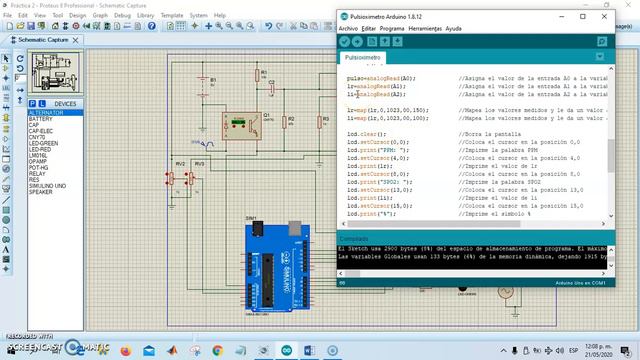Click the schematic overview thumbnail

coord(56,73)
